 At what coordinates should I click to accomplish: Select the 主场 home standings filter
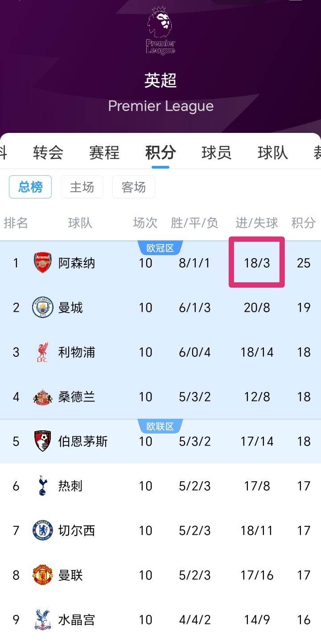[x=82, y=187]
